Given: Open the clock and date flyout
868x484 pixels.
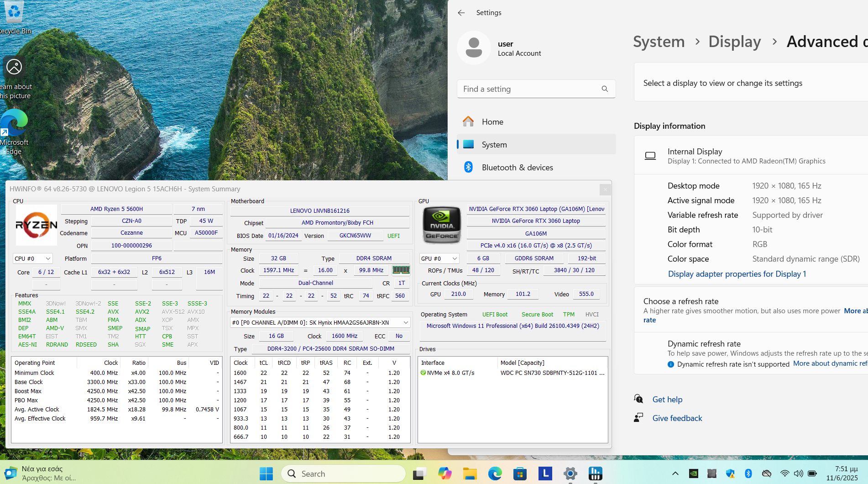Looking at the screenshot, I should click(842, 473).
